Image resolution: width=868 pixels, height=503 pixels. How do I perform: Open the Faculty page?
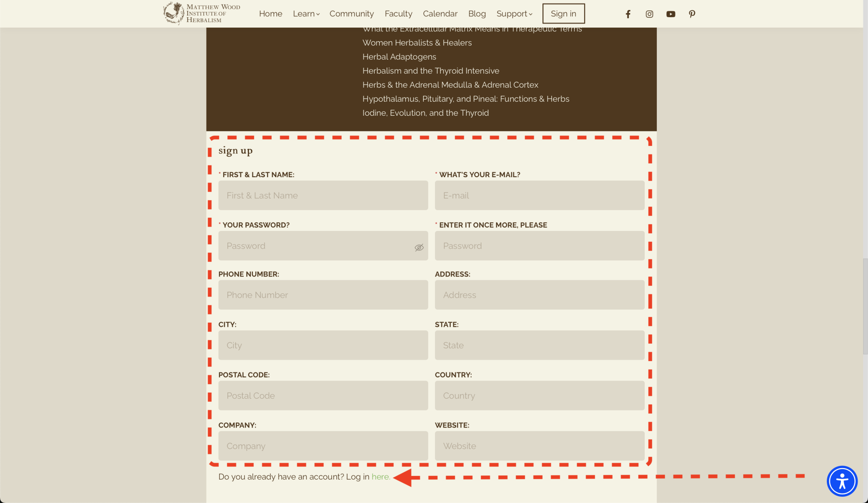click(x=398, y=14)
